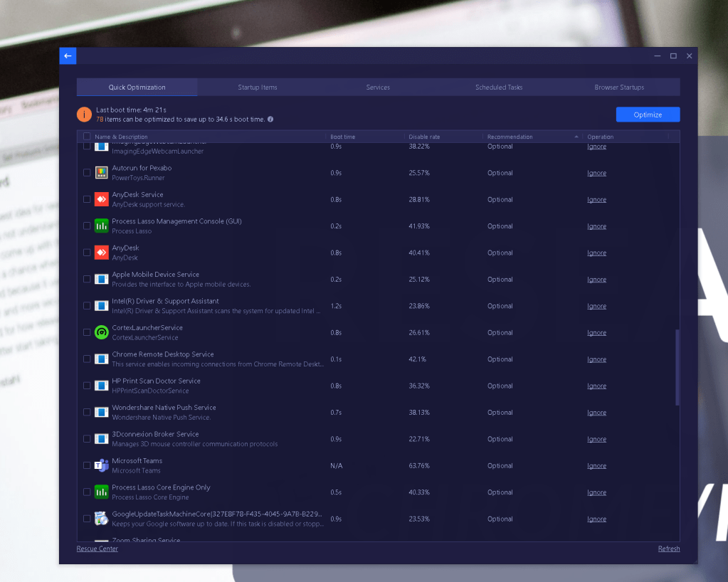Tick the select-all checkbox in the header
This screenshot has width=728, height=582.
pos(87,137)
